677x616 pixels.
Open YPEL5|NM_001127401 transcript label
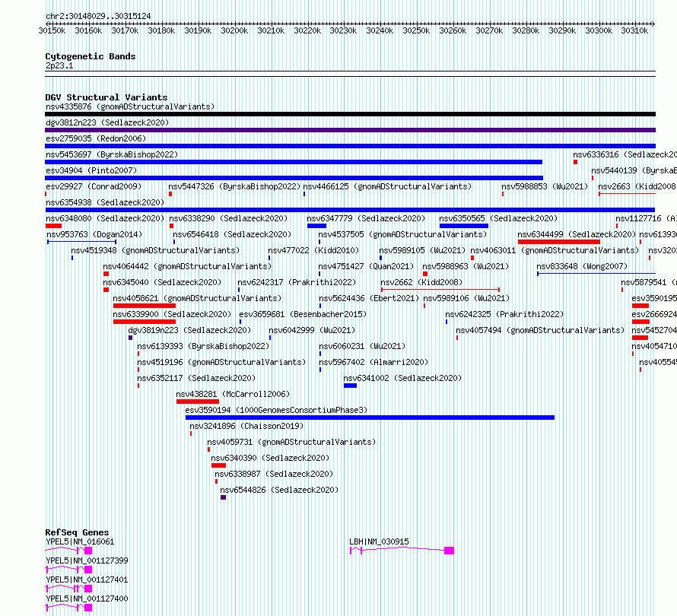(x=87, y=579)
